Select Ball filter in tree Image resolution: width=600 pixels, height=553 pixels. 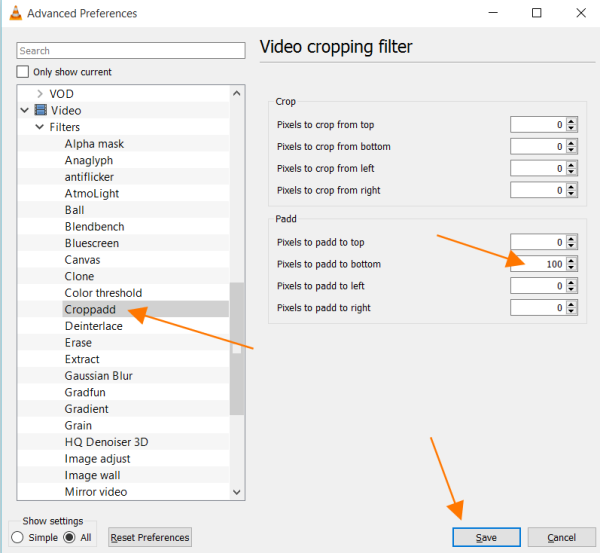74,210
